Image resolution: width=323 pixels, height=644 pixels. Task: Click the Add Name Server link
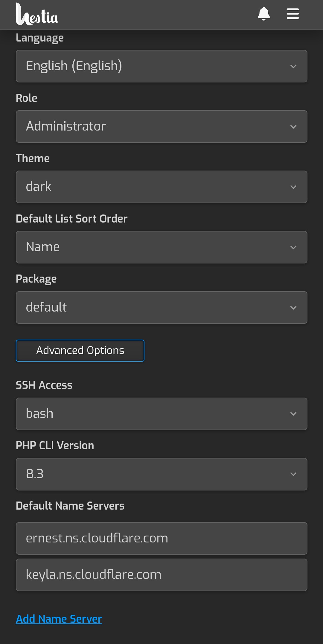[x=59, y=619]
